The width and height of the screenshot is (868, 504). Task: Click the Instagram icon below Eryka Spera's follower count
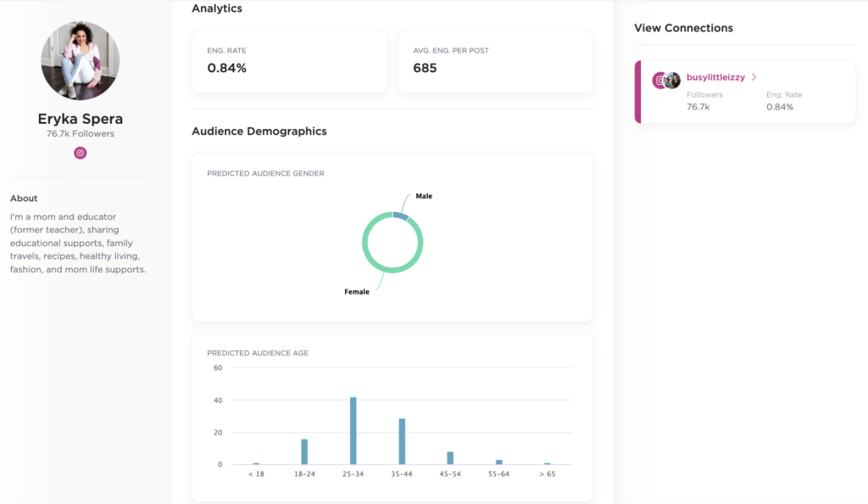pyautogui.click(x=80, y=153)
